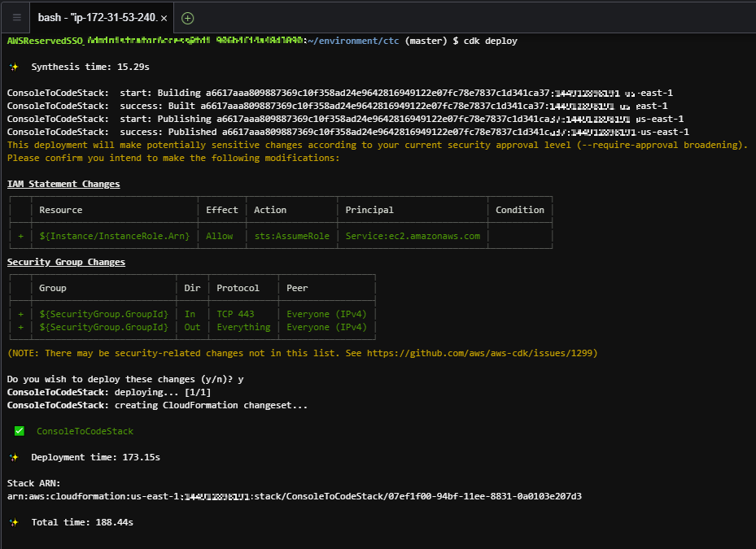Click the sparkle icon beside Synthesis time
The height and width of the screenshot is (549, 756).
(13, 67)
